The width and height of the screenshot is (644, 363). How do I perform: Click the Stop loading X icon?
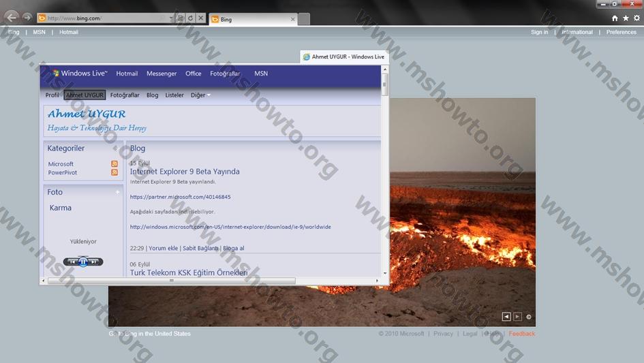point(200,18)
